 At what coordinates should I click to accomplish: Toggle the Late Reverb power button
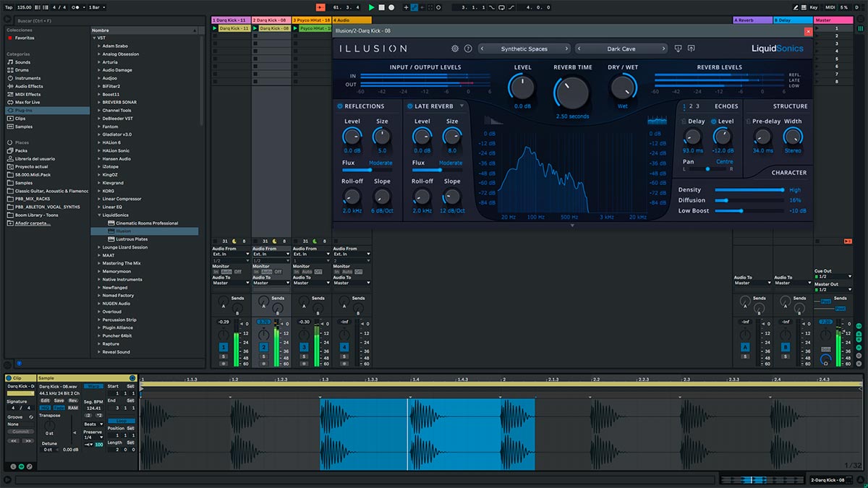click(x=409, y=106)
